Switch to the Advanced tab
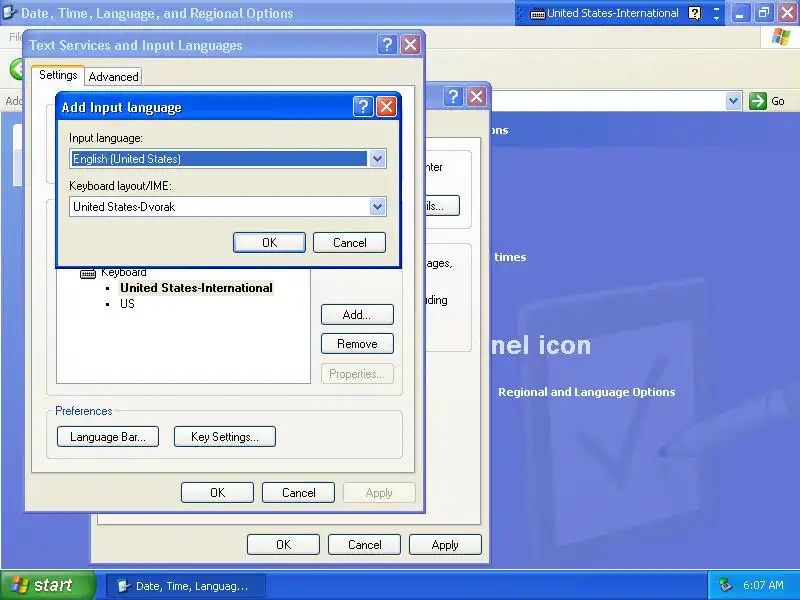The image size is (800, 600). 113,77
